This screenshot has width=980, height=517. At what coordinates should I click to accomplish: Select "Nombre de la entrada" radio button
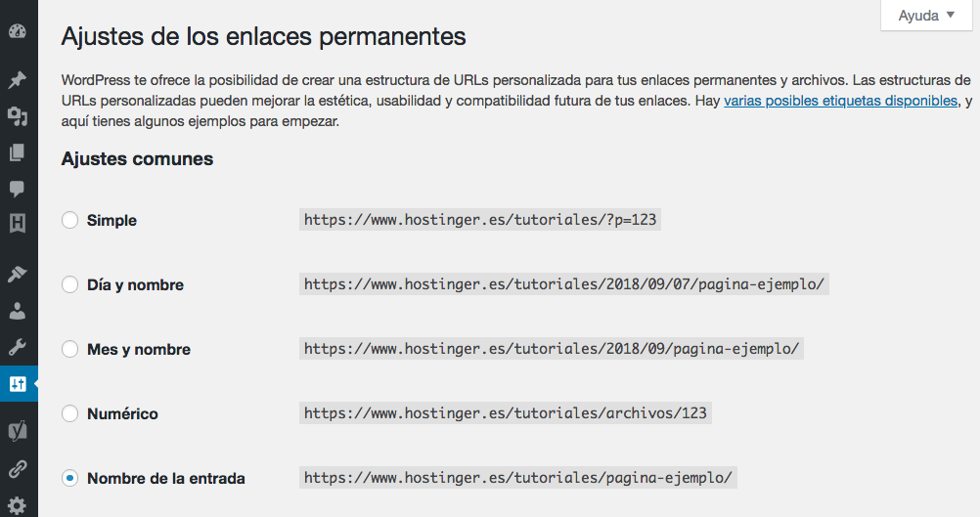click(69, 479)
